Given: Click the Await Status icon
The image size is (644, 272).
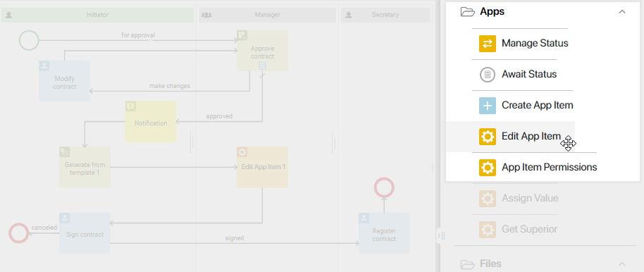Looking at the screenshot, I should coord(488,75).
